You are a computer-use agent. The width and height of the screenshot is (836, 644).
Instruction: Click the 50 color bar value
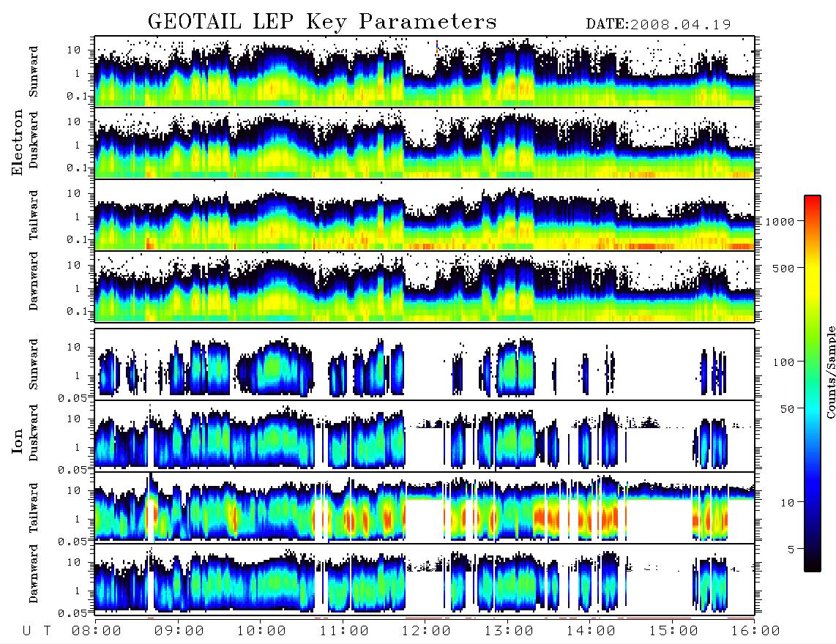[787, 409]
